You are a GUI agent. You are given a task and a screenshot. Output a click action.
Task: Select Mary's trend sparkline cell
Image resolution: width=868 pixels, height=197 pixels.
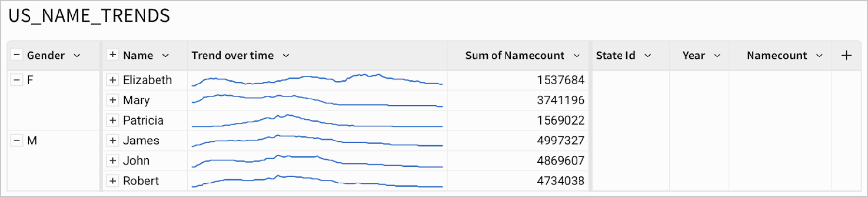tap(317, 100)
